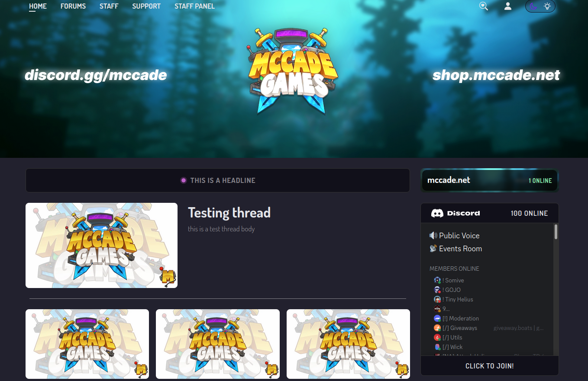Switch to light mode bulb icon
The height and width of the screenshot is (381, 588).
pos(547,6)
